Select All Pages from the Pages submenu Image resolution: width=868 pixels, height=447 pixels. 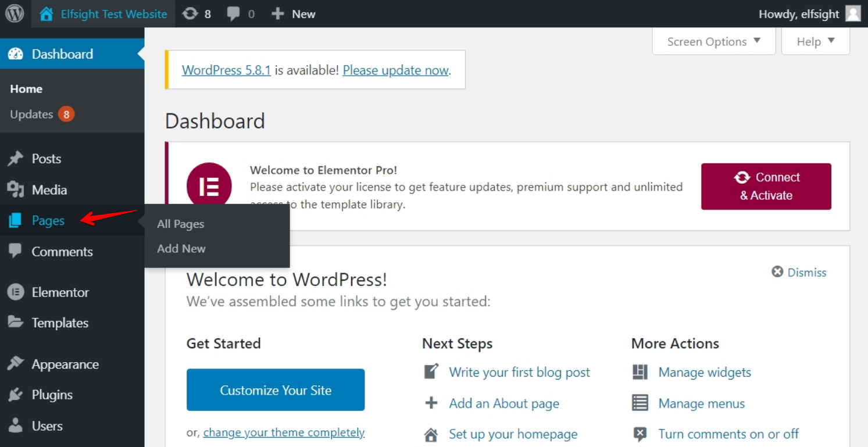point(179,224)
